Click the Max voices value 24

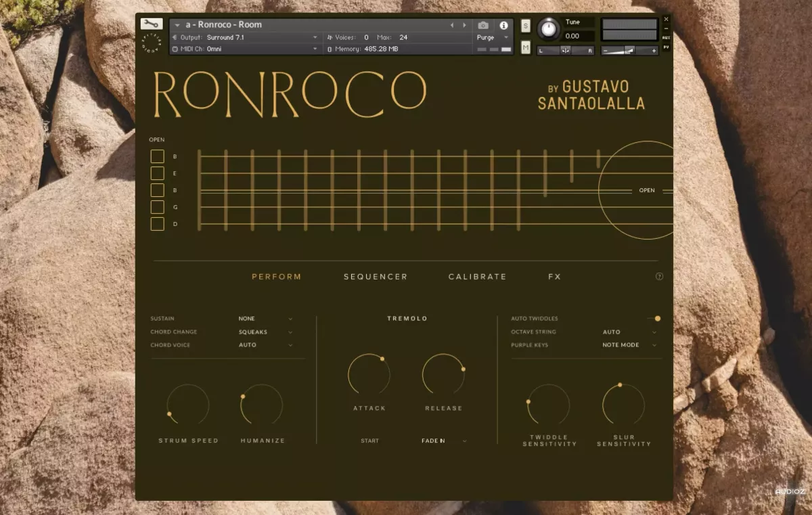click(x=403, y=37)
